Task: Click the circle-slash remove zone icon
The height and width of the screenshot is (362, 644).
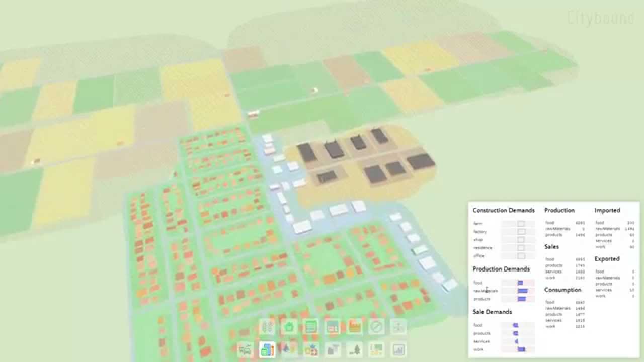Action: (x=376, y=327)
